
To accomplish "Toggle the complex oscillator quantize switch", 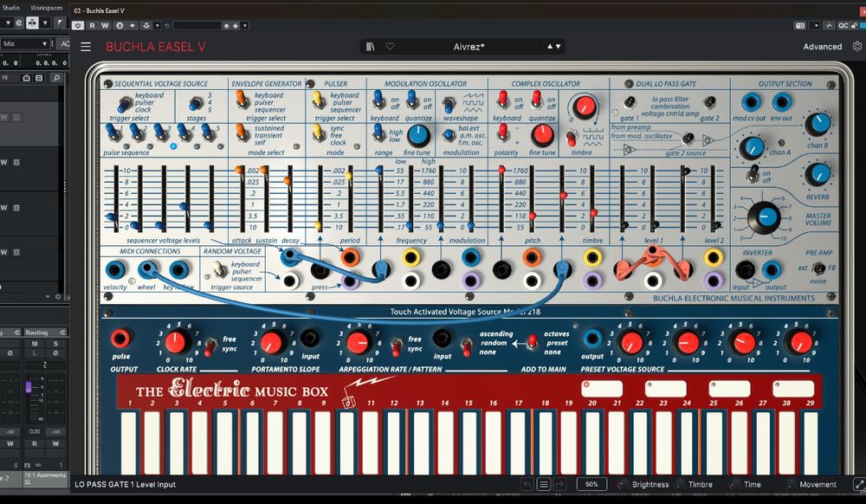I will [536, 100].
